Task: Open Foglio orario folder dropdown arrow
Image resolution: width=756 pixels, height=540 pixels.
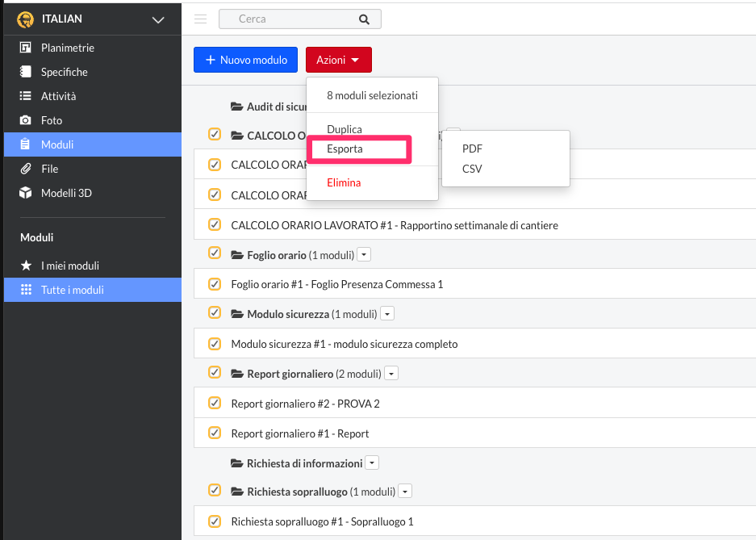Action: point(364,255)
